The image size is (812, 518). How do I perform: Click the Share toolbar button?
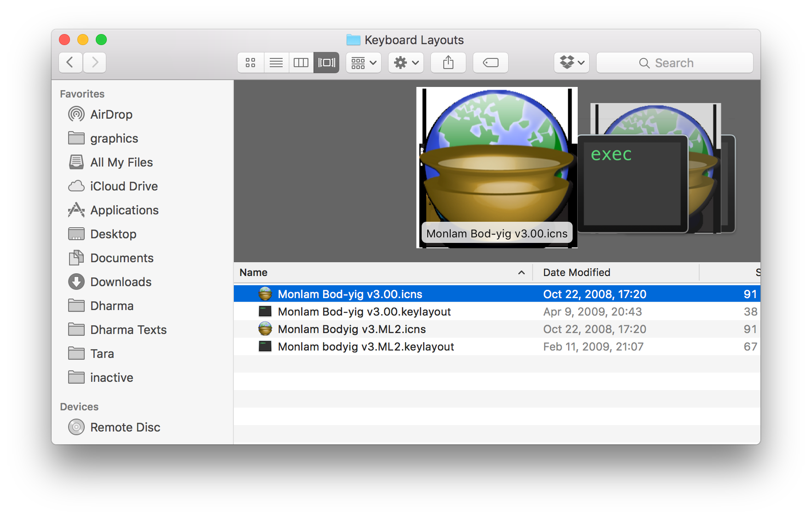tap(448, 63)
